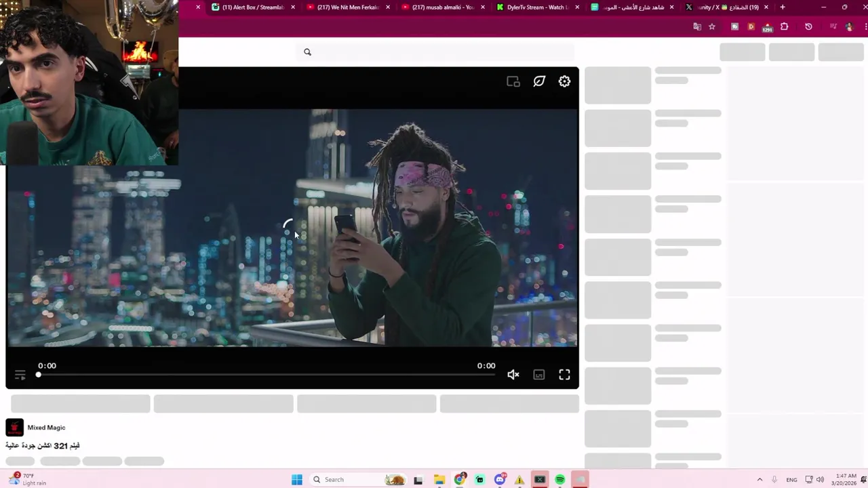This screenshot has height=488, width=868.
Task: Close the musab almalki tab
Action: tap(483, 7)
